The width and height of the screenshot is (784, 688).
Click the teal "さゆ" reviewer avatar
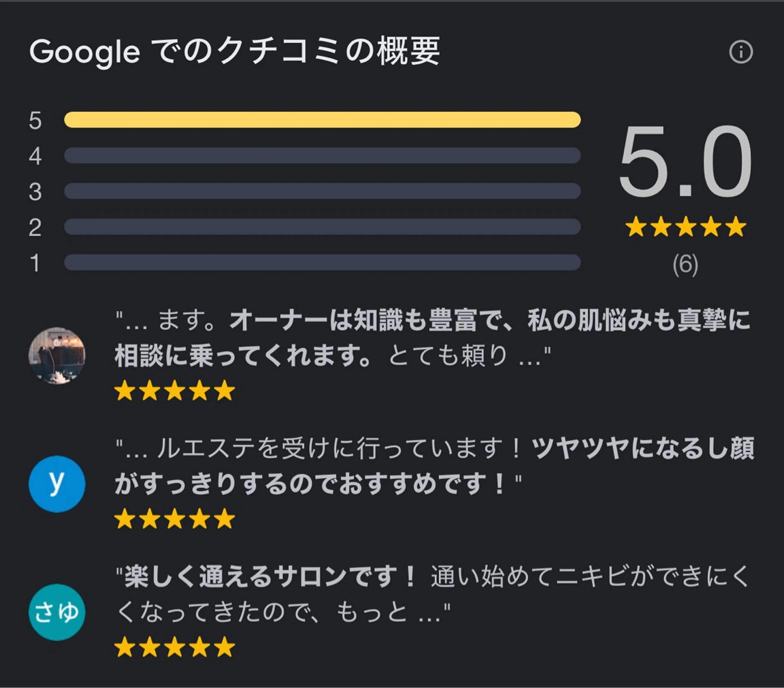(x=57, y=612)
